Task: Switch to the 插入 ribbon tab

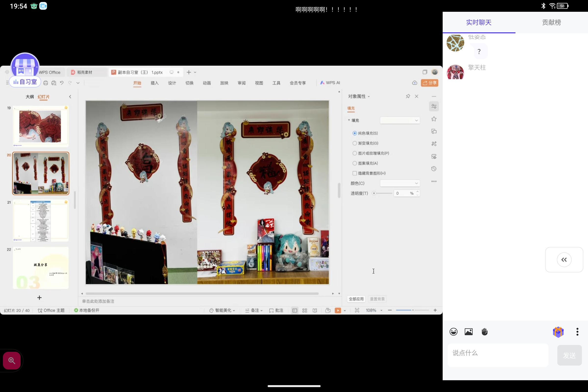Action: click(x=155, y=83)
